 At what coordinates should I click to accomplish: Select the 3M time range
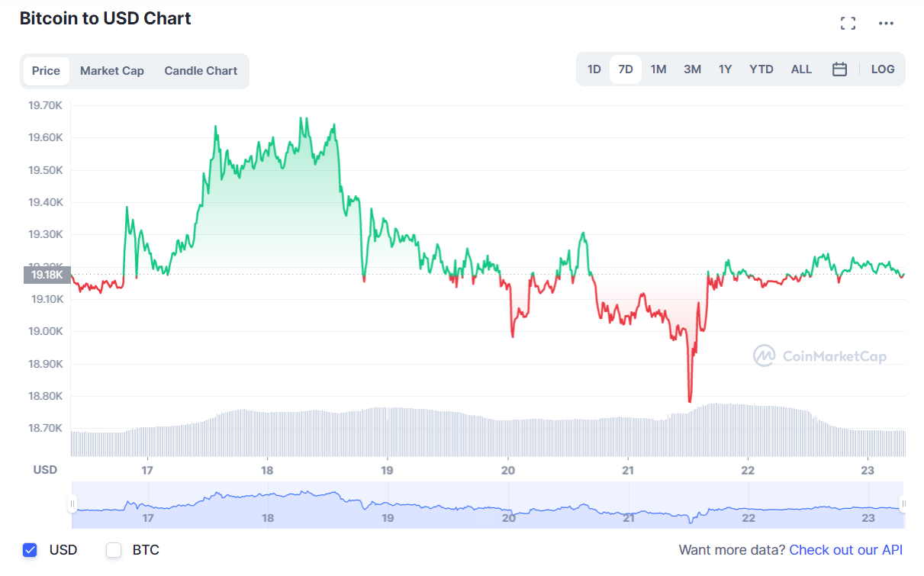(692, 69)
